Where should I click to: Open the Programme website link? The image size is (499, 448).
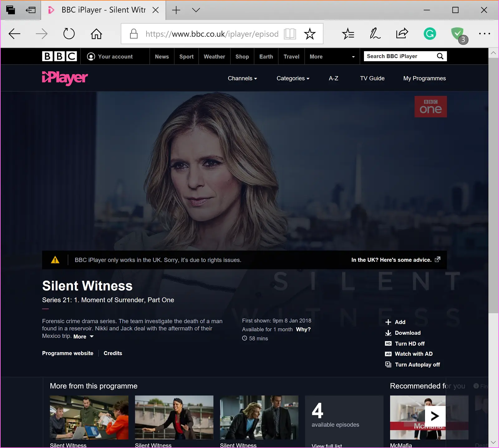click(x=68, y=353)
